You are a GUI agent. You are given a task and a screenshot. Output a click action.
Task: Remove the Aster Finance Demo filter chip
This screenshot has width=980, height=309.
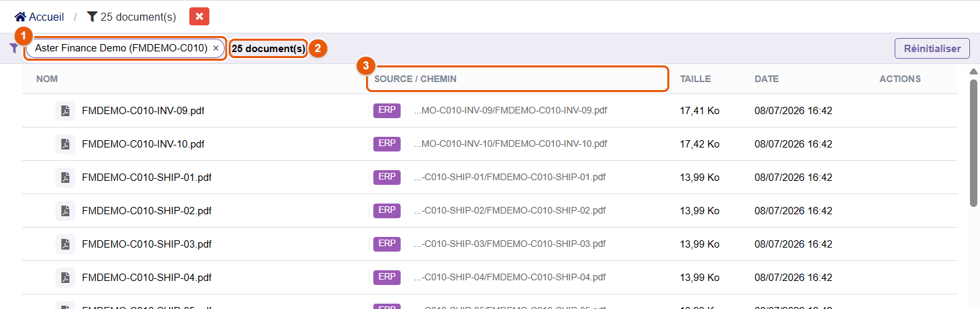[x=215, y=48]
